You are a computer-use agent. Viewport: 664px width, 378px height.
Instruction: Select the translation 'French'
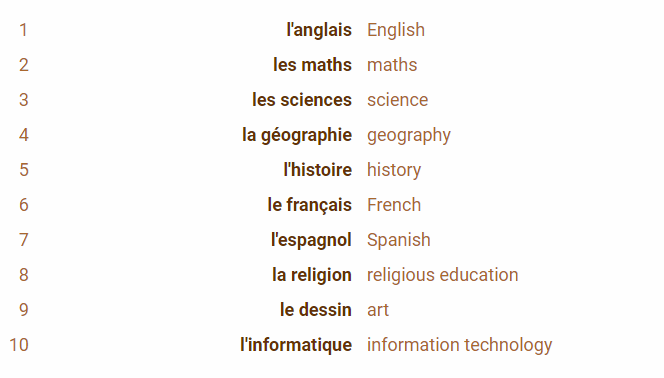click(x=394, y=205)
